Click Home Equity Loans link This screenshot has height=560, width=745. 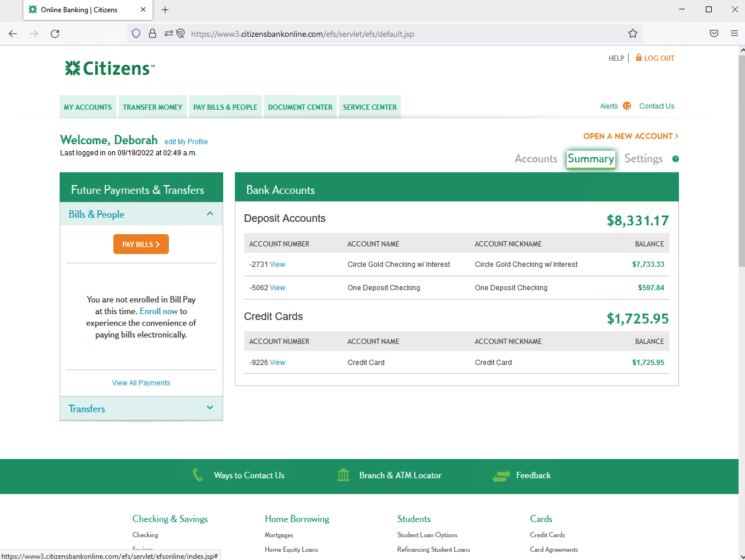tap(292, 549)
